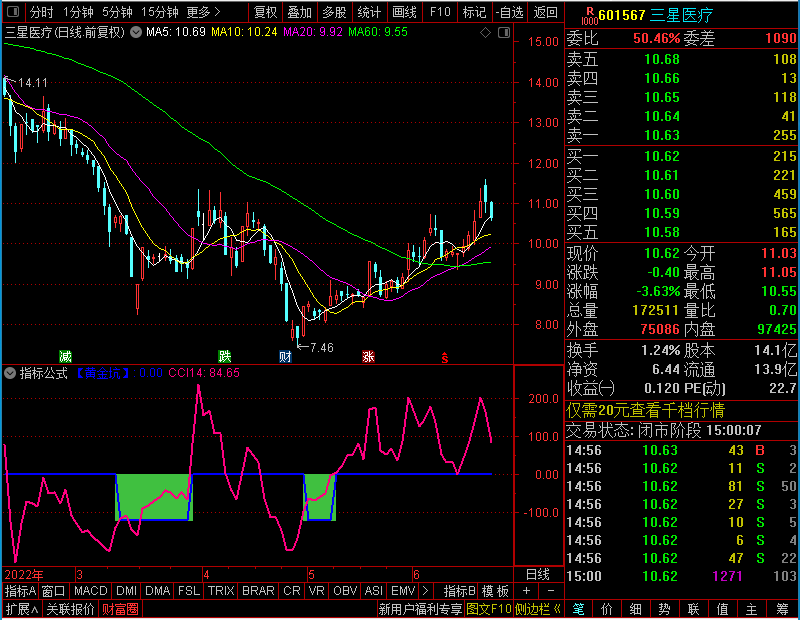Select MACD indicator tab
Viewport: 800px width, 620px height.
pyautogui.click(x=91, y=591)
